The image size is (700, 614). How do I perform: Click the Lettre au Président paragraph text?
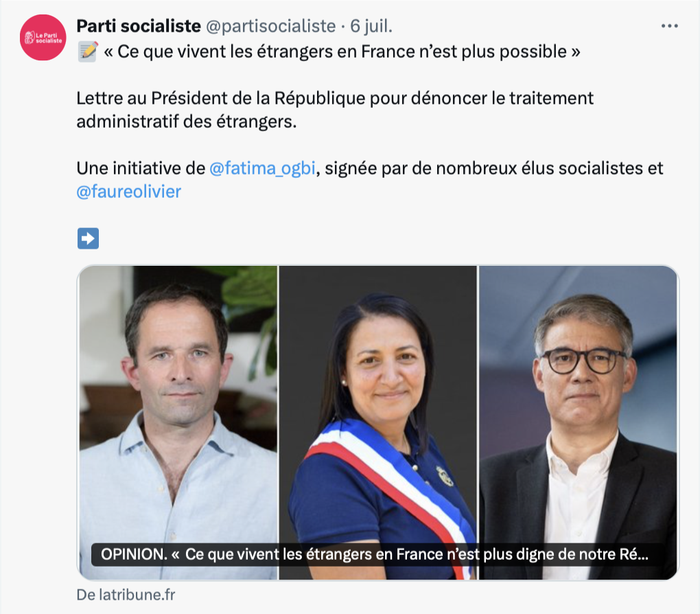click(335, 110)
